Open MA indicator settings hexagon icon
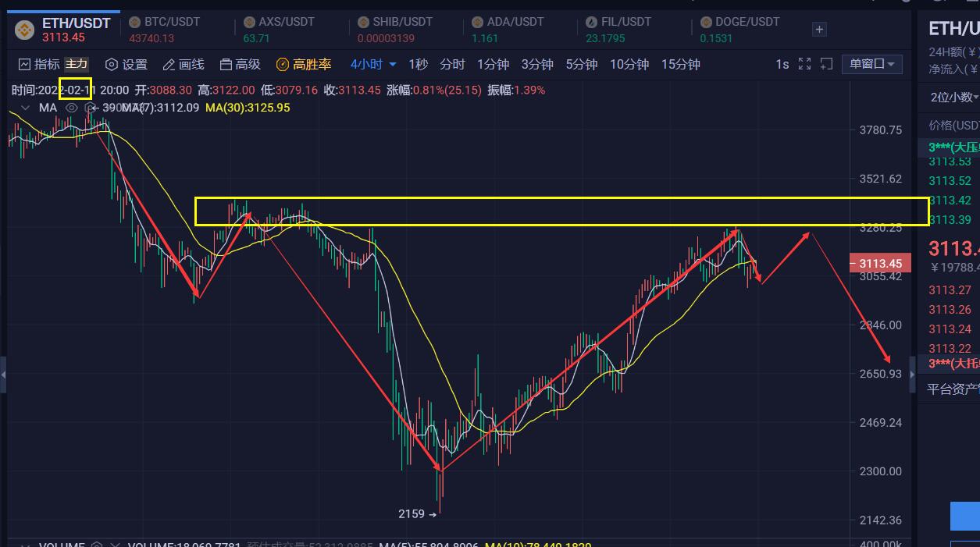Image resolution: width=980 pixels, height=547 pixels. pyautogui.click(x=89, y=108)
